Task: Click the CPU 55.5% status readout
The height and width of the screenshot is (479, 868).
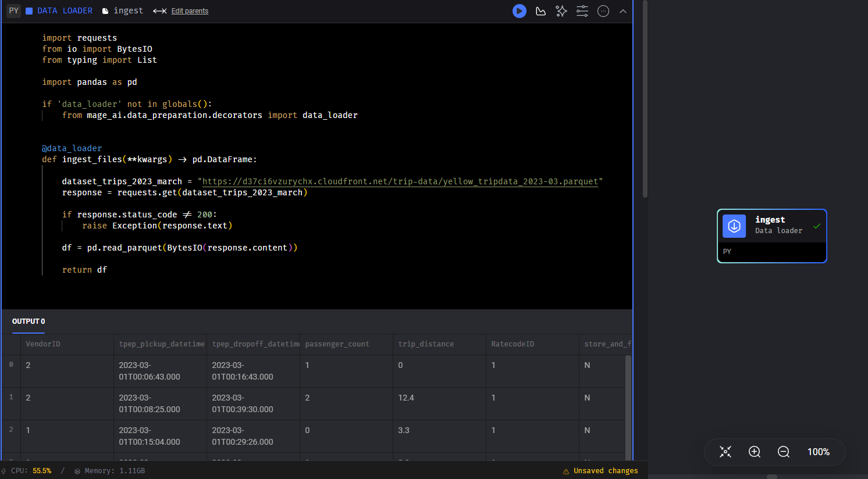Action: tap(31, 471)
